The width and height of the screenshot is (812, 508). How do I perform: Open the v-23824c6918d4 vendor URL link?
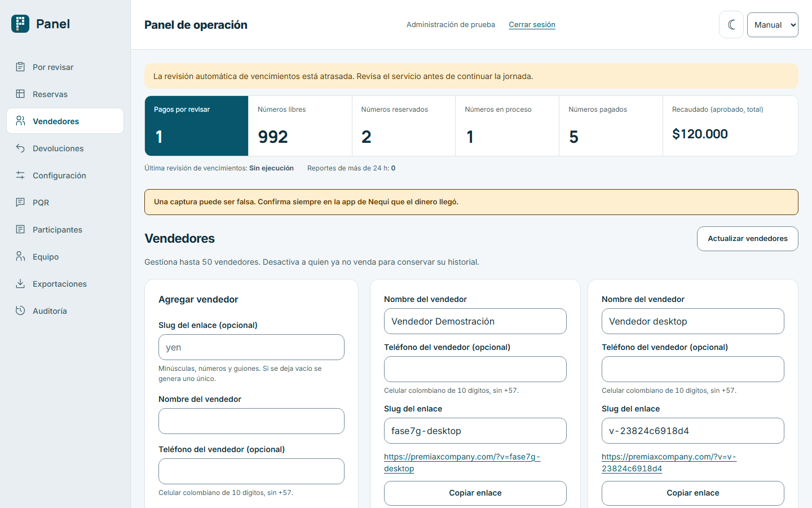point(669,463)
